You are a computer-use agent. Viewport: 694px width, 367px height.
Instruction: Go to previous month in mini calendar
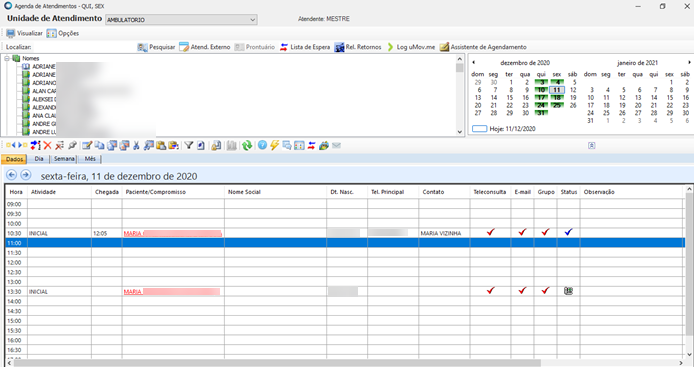[x=474, y=62]
